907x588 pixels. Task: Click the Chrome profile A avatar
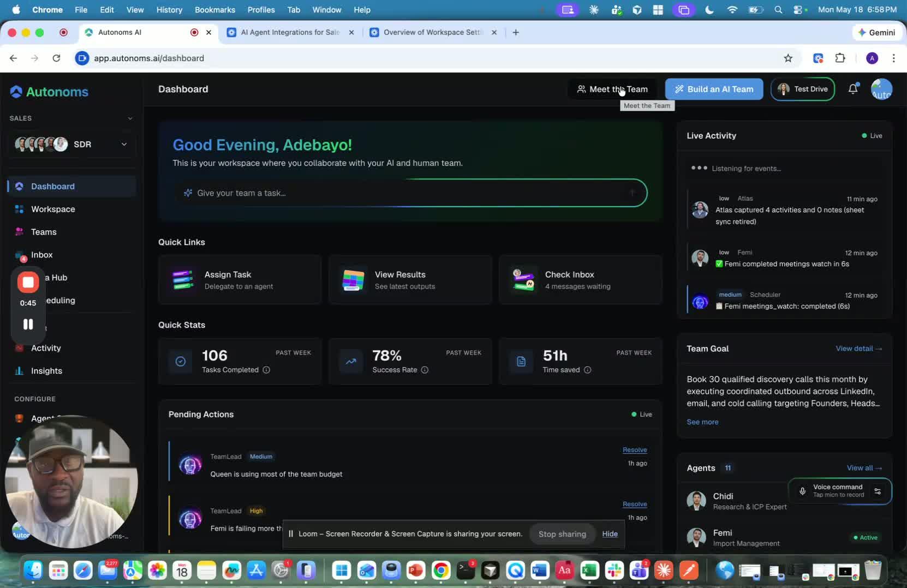872,58
